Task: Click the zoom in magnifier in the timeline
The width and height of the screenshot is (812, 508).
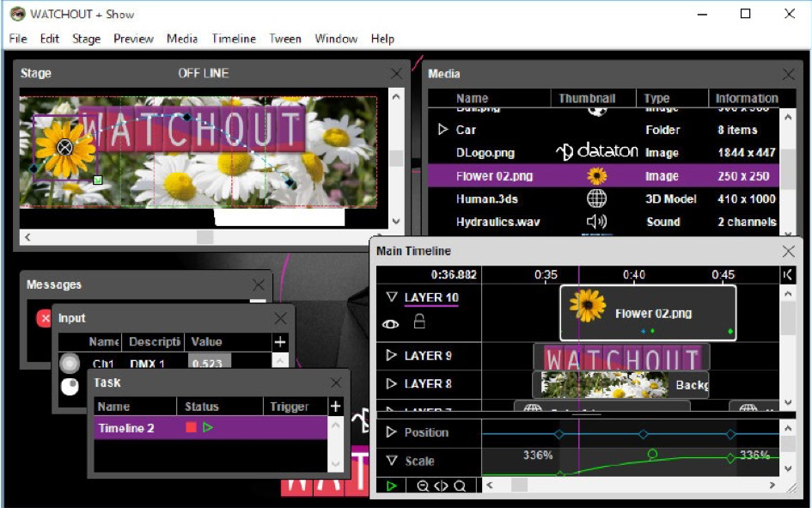Action: coord(460,486)
